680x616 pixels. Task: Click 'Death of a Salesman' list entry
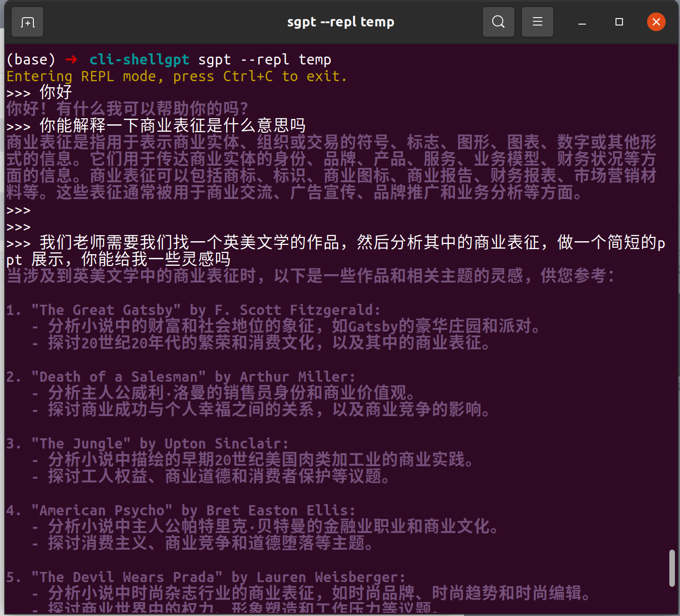[x=181, y=377]
